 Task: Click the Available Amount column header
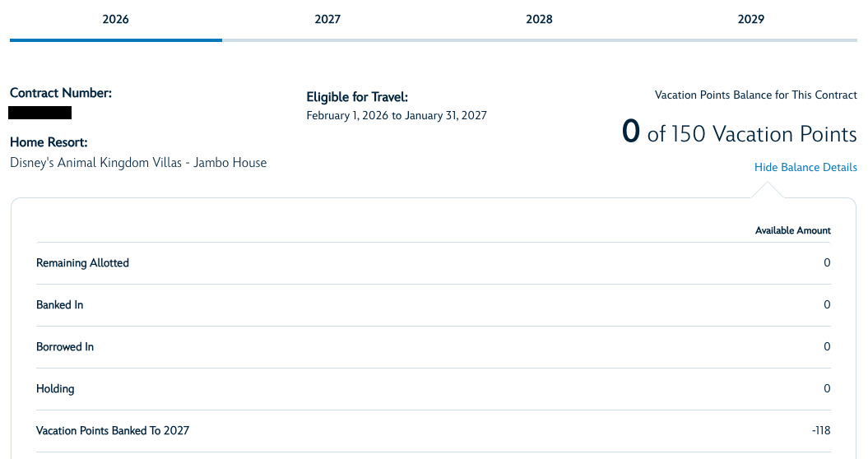click(x=792, y=230)
